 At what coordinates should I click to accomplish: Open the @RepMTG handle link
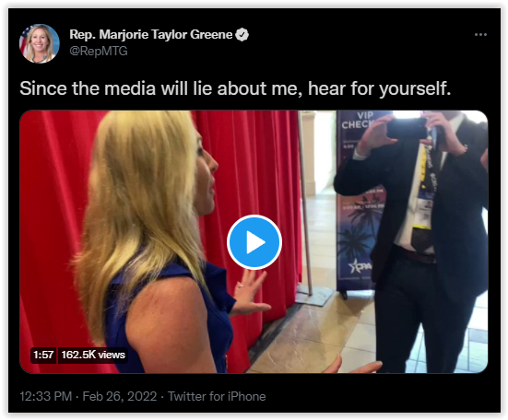coord(99,52)
